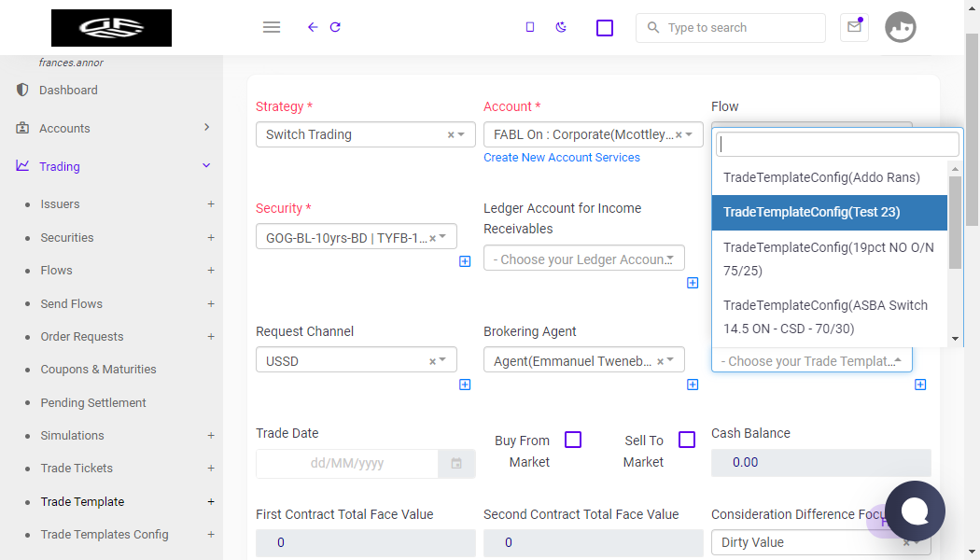The width and height of the screenshot is (980, 560).
Task: Select TradeTemplateConfig(ASBA Switch 14.5 ON) option
Action: pos(830,317)
